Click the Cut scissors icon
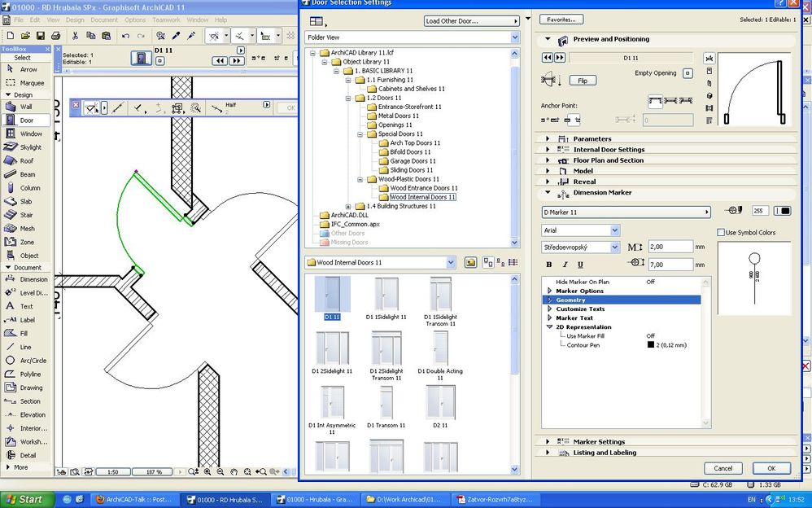Screen dimensions: 812x508 tap(75, 35)
